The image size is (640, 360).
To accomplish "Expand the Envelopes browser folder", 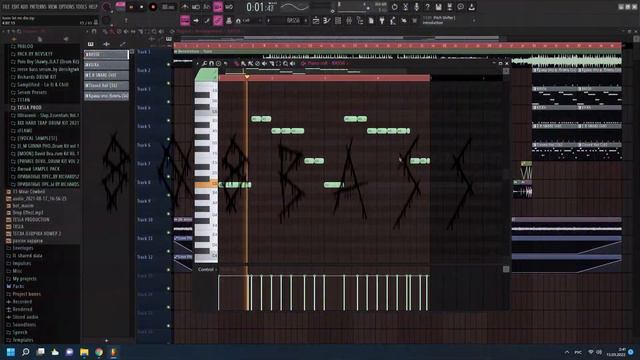I will [x=20, y=248].
